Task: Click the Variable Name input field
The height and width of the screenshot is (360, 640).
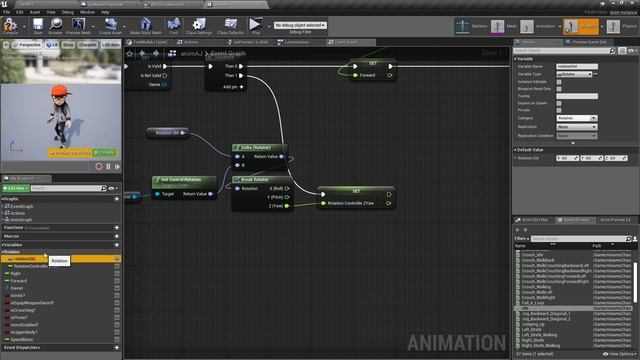Action: (577, 66)
